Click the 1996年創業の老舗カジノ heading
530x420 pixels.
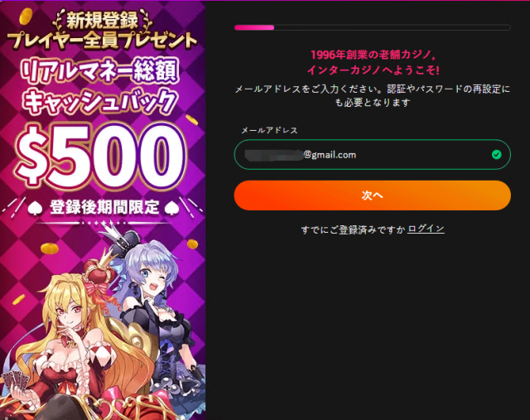point(373,55)
